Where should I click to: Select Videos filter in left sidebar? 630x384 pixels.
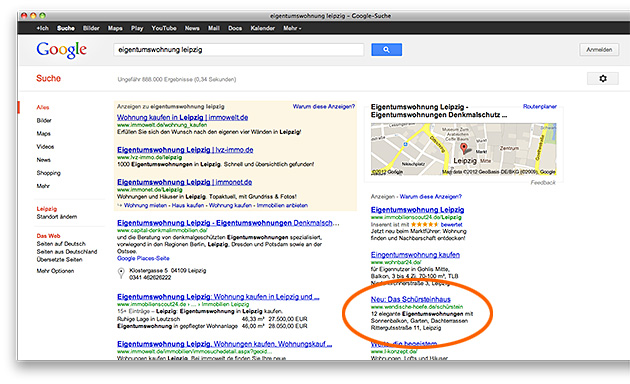point(45,147)
